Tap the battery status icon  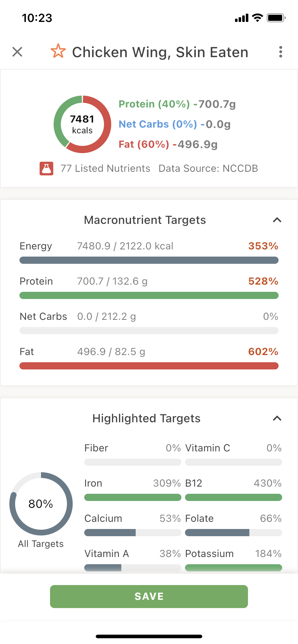click(276, 18)
